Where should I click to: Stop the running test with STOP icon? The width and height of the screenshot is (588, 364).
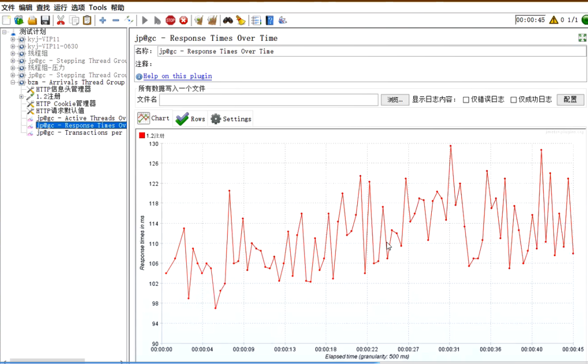(170, 20)
